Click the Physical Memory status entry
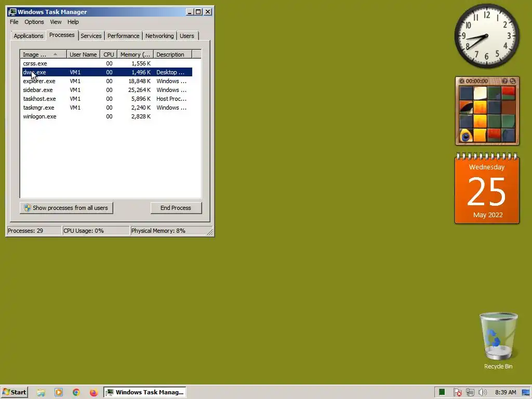The image size is (532, 399). [x=168, y=231]
